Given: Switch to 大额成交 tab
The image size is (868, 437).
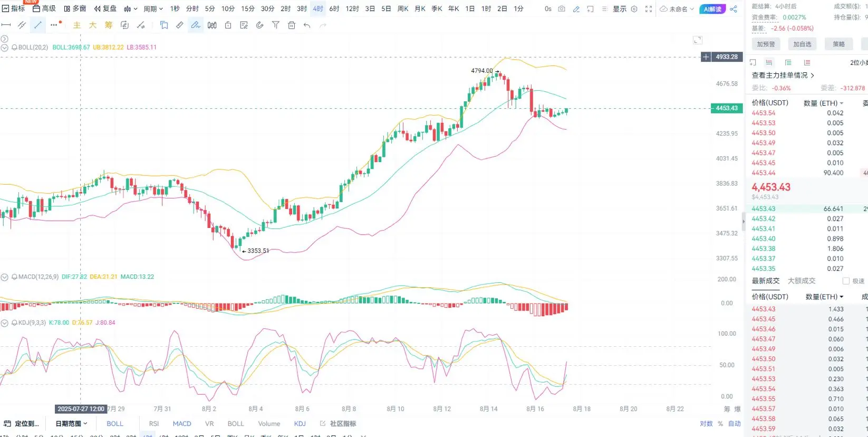Looking at the screenshot, I should pyautogui.click(x=801, y=281).
